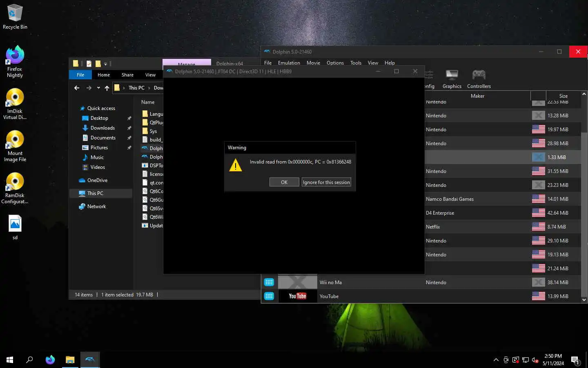Sort game list by Size column

[563, 96]
